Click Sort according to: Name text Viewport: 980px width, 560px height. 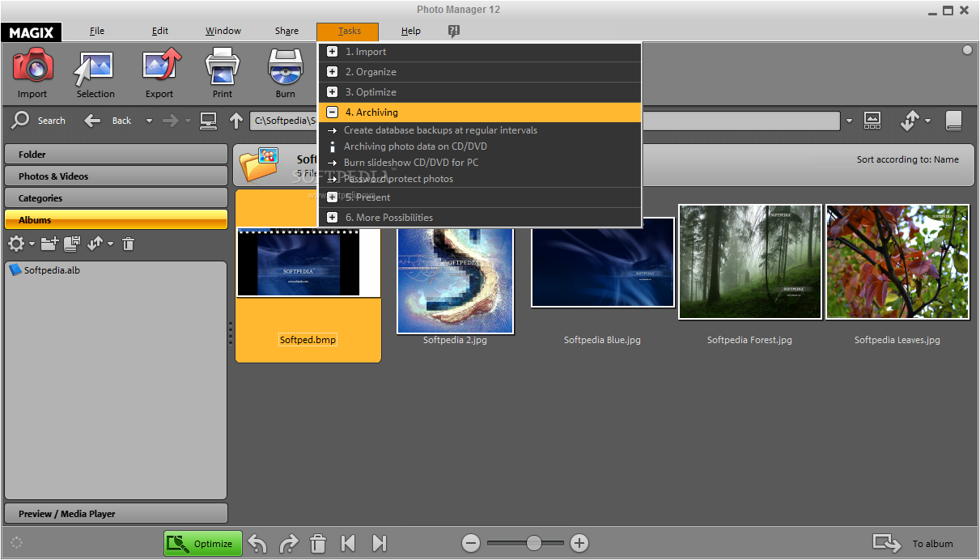click(907, 159)
